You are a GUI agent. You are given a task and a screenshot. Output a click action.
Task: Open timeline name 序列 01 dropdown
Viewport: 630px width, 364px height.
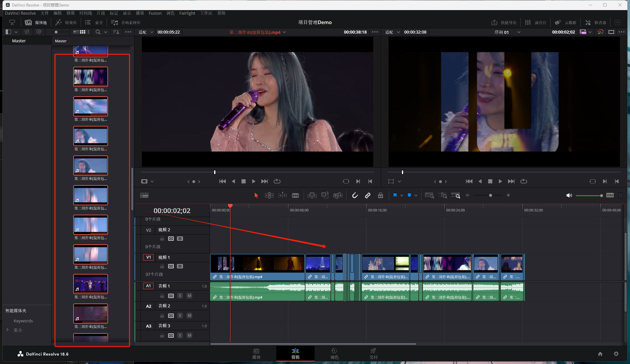519,32
